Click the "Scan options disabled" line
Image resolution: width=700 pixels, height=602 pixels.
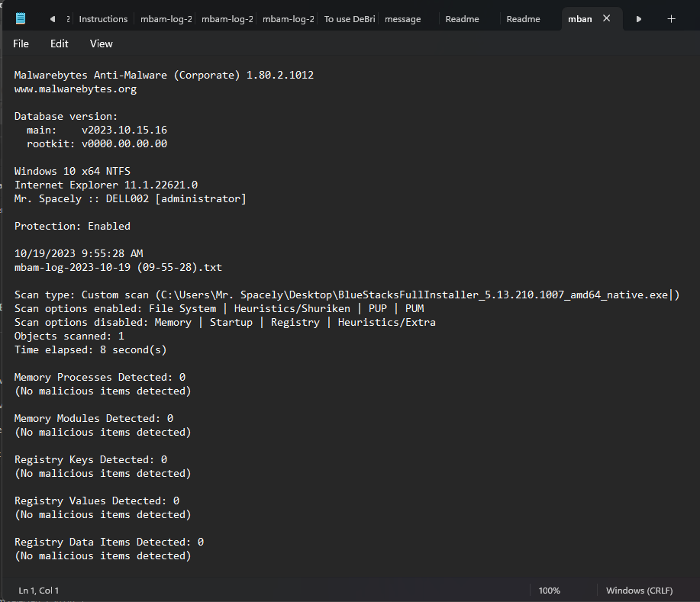click(x=225, y=322)
